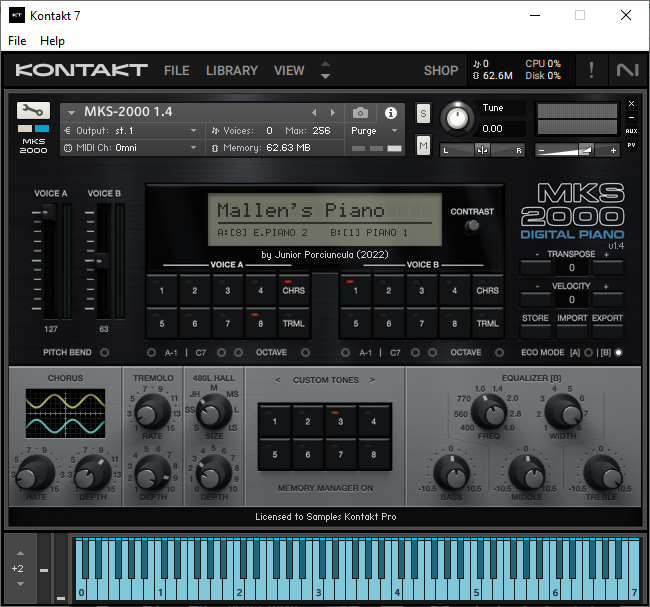
Task: Click the exclamation alert icon
Action: [x=591, y=70]
